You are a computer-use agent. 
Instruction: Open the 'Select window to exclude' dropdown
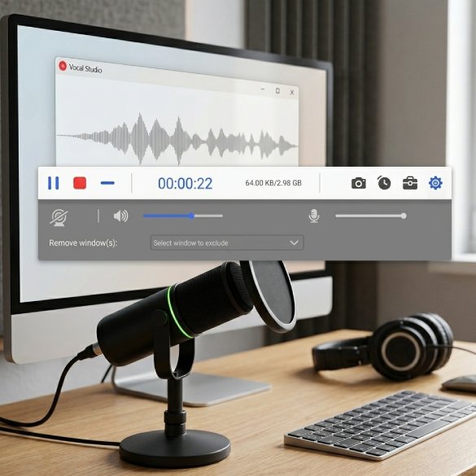(227, 242)
